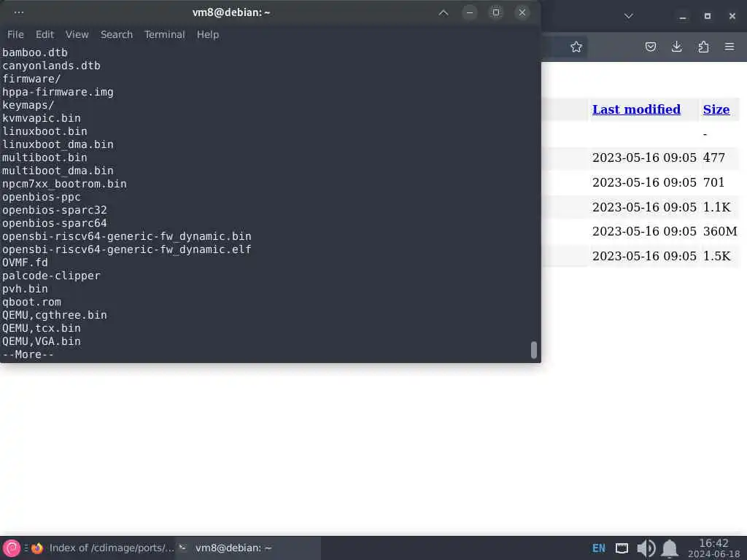Click qboot.rom in the terminal
The height and width of the screenshot is (560, 747).
click(x=31, y=302)
